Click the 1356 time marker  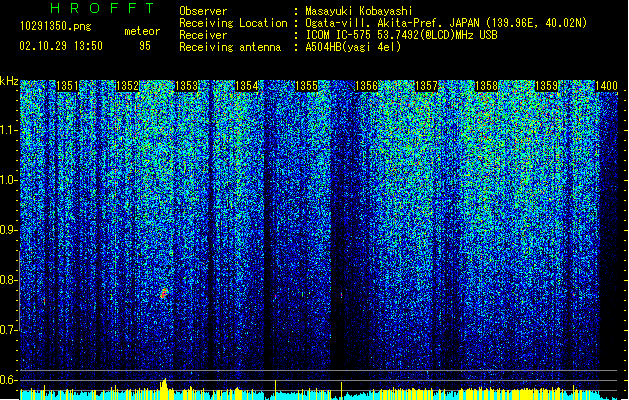(367, 86)
